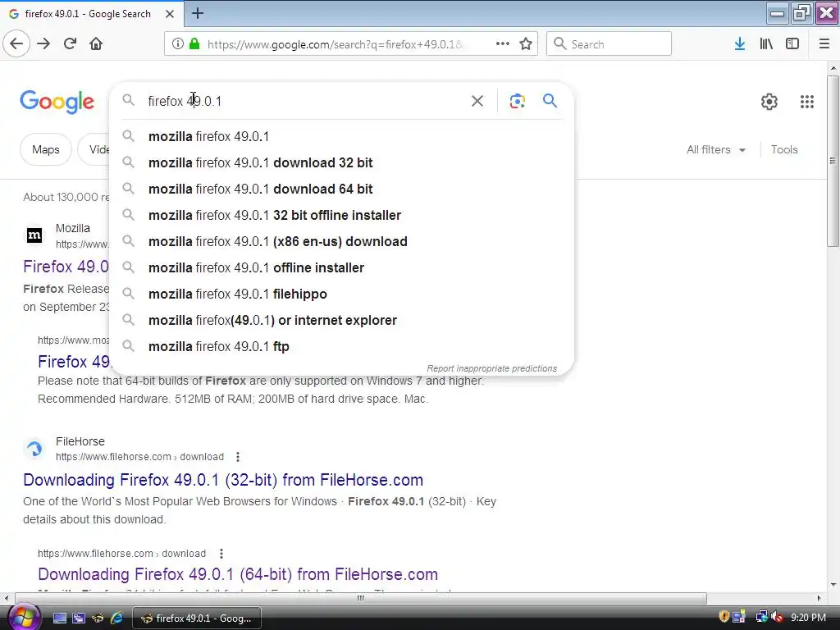Open the Mozilla Firefox 49.0 result title
Image resolution: width=840 pixels, height=630 pixels.
click(66, 267)
